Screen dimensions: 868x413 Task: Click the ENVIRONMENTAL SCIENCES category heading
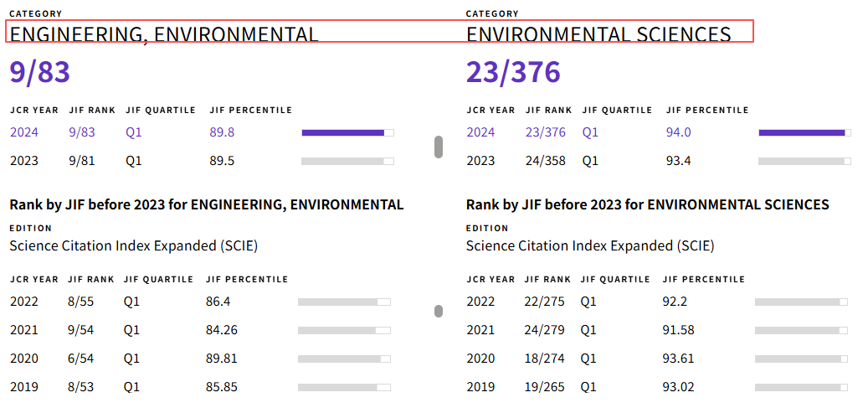coord(598,34)
